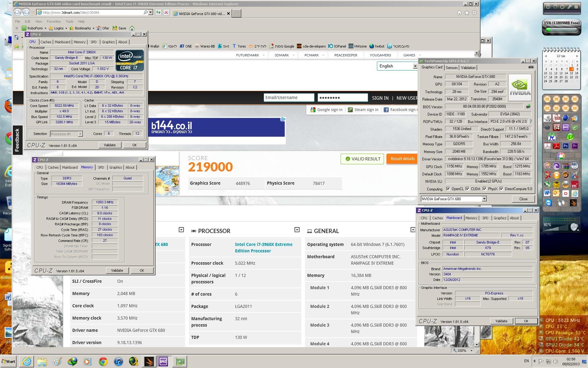Image resolution: width=588 pixels, height=368 pixels.
Task: Click the vertical Feedback tab on the page
Action: coord(17,140)
